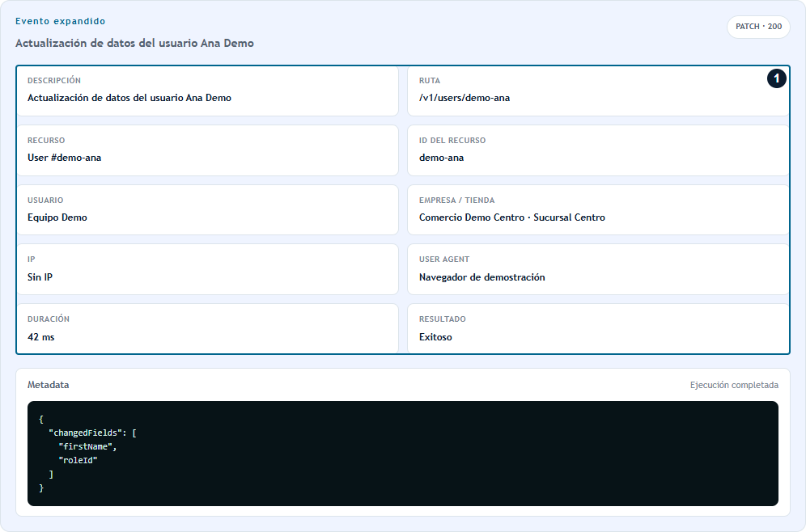Screen dimensions: 806x532
Task: Select the description value in the DESCRIPCIÓN card
Action: point(129,98)
